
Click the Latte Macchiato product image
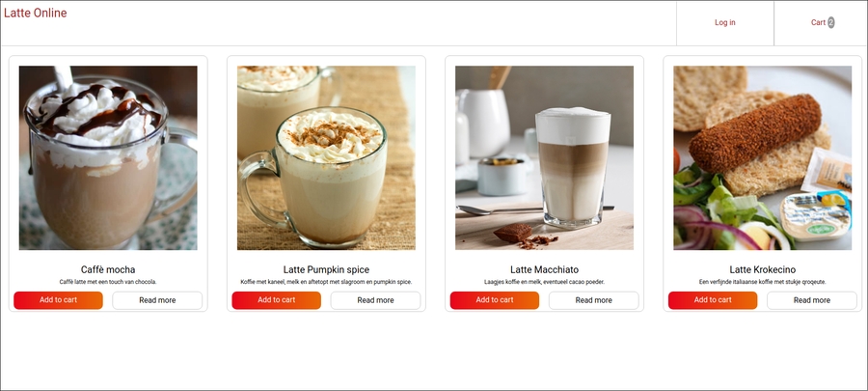[x=544, y=157]
